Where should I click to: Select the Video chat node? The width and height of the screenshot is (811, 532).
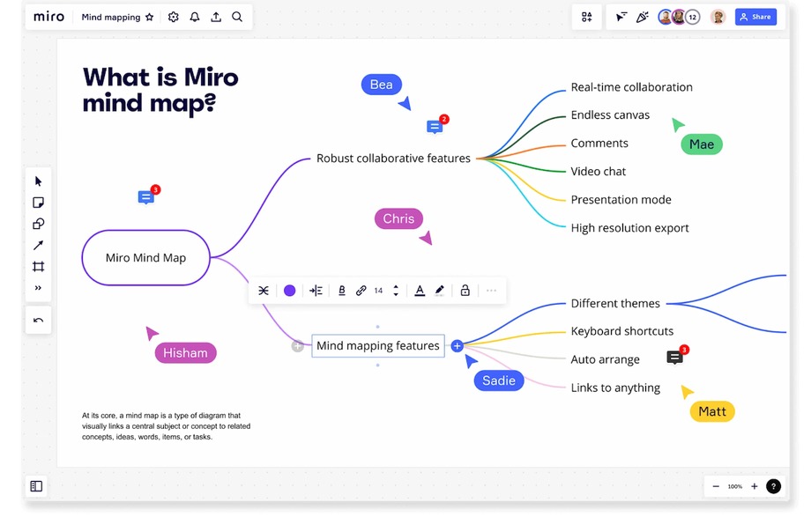pyautogui.click(x=599, y=172)
